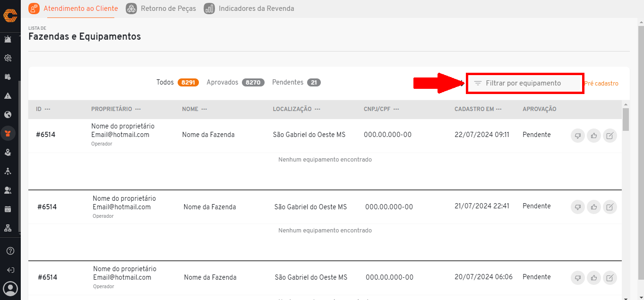Click the table vertical scrollbar thumb

point(626,120)
